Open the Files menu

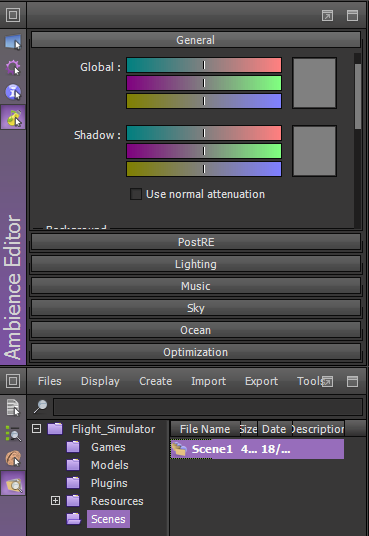coord(50,381)
